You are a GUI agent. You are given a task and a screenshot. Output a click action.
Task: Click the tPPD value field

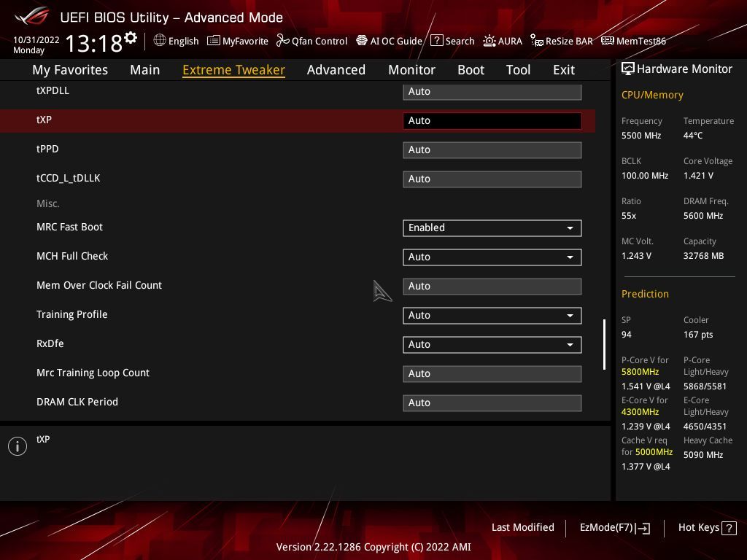pyautogui.click(x=492, y=150)
